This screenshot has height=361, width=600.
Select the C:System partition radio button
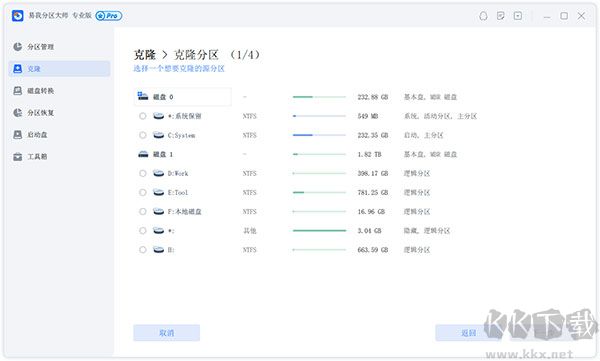(x=143, y=135)
